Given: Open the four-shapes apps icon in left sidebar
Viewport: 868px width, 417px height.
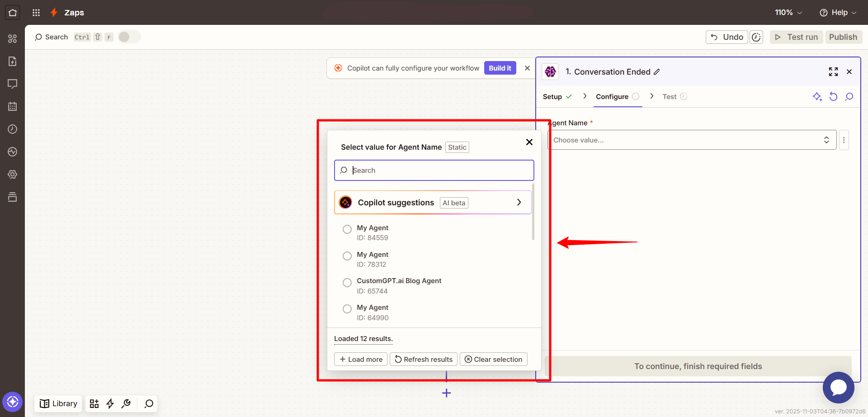Looking at the screenshot, I should click(13, 39).
